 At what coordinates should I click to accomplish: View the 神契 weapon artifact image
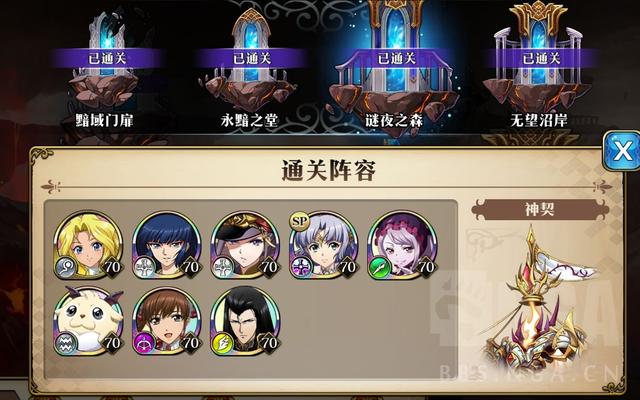point(539,300)
